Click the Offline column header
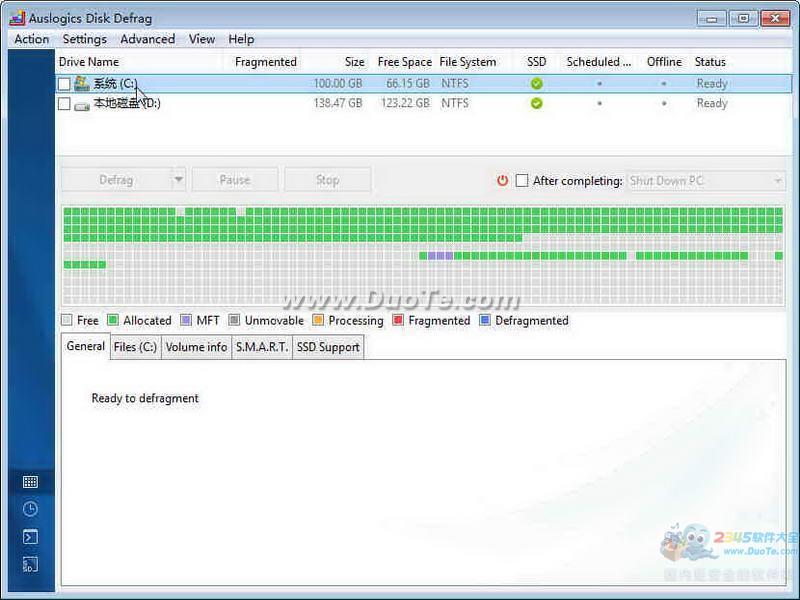Screen dimensions: 800x600 664,62
